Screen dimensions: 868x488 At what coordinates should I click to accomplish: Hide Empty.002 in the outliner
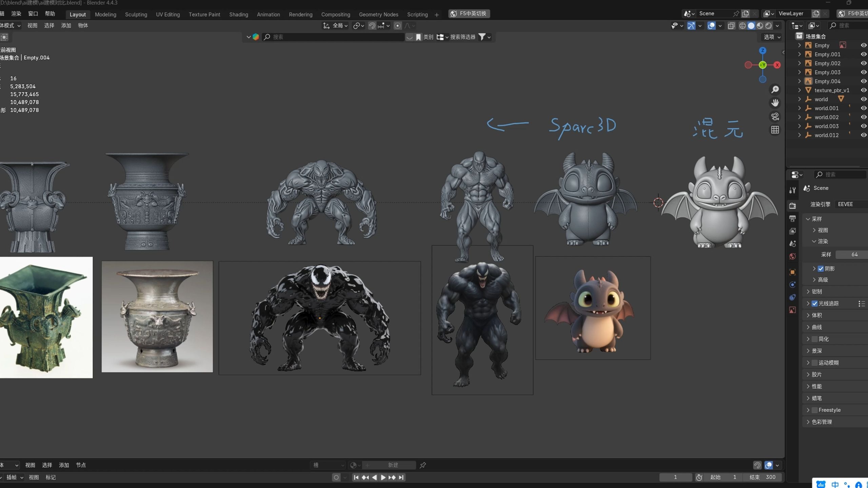[863, 63]
